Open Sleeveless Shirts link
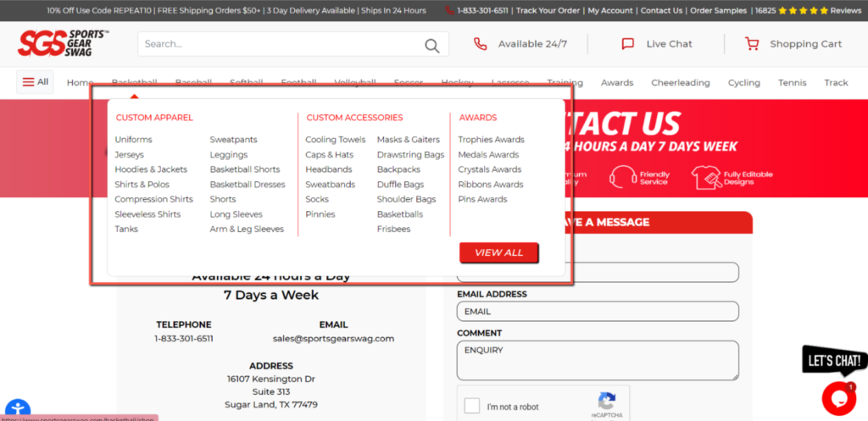Viewport: 868px width, 421px height. 147,214
